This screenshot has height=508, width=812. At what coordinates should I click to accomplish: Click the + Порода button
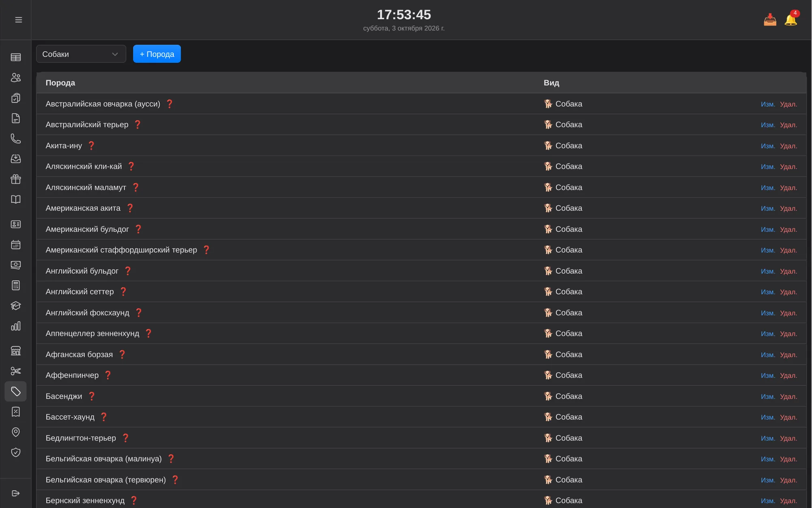pyautogui.click(x=157, y=54)
